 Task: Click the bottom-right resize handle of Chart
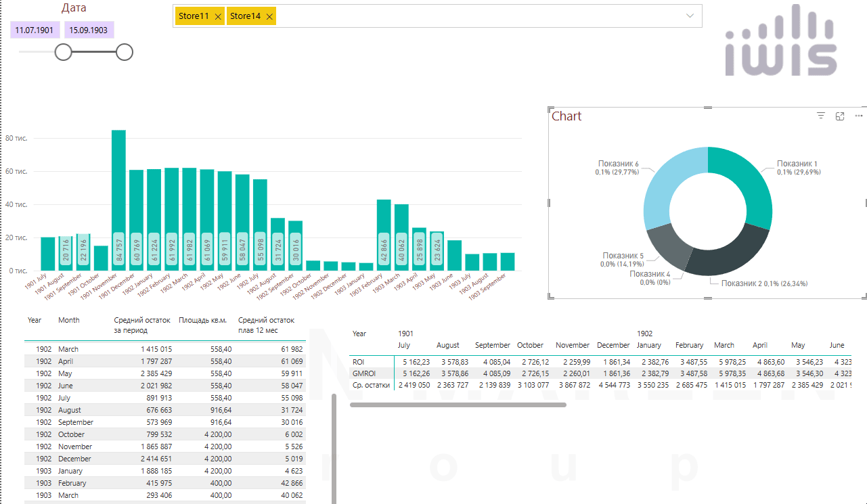pos(864,296)
